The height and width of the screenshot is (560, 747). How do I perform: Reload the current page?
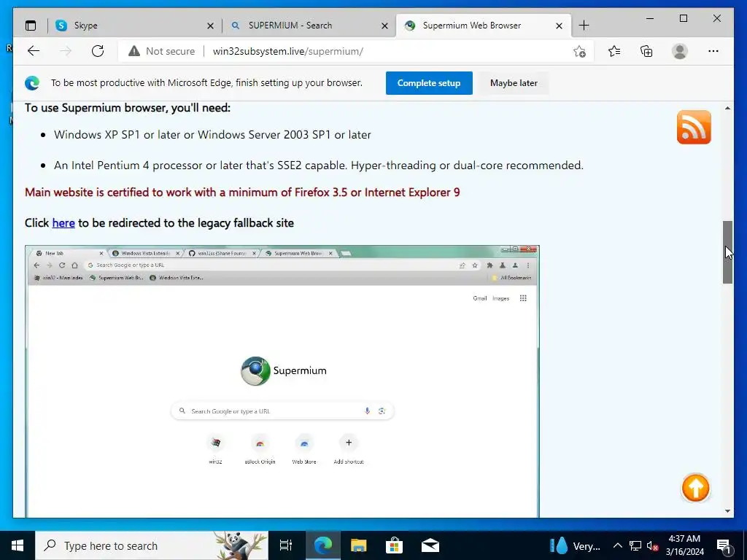98,51
